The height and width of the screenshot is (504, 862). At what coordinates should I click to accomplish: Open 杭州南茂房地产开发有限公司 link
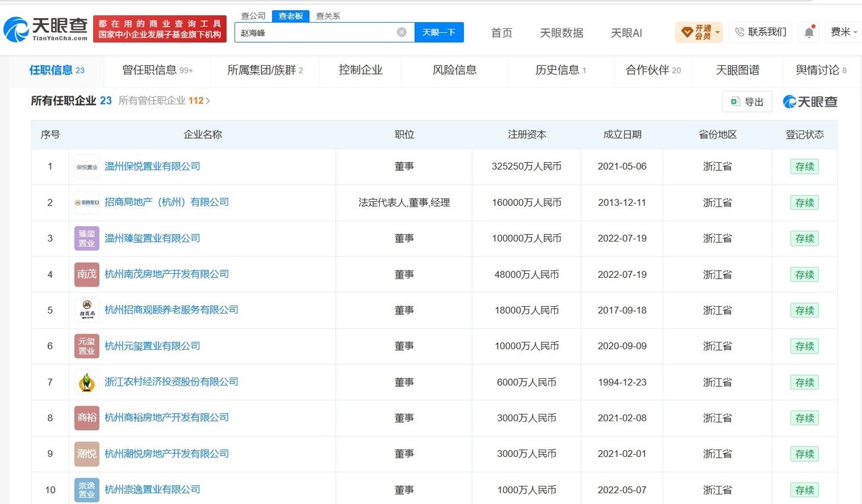click(x=166, y=274)
